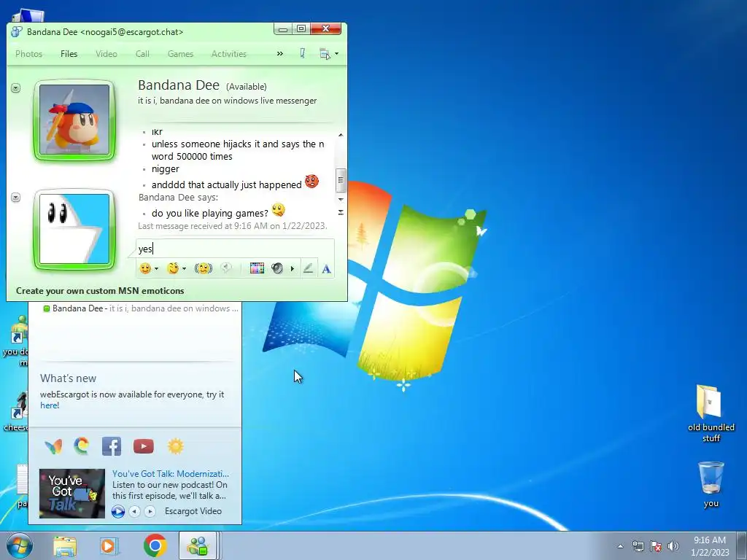Image resolution: width=747 pixels, height=560 pixels.
Task: Expand the emoticon picker dropdown arrow
Action: pyautogui.click(x=156, y=268)
